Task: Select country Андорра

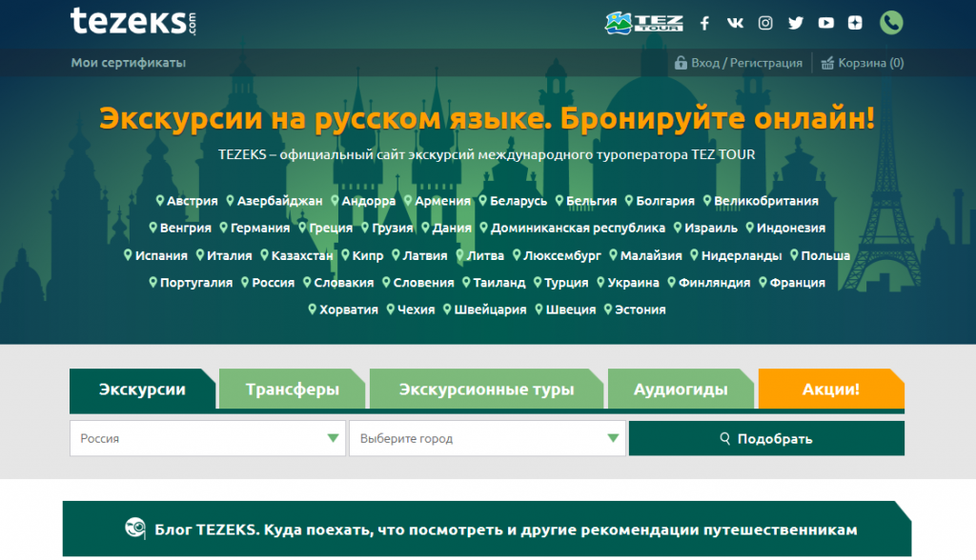Action: click(369, 201)
